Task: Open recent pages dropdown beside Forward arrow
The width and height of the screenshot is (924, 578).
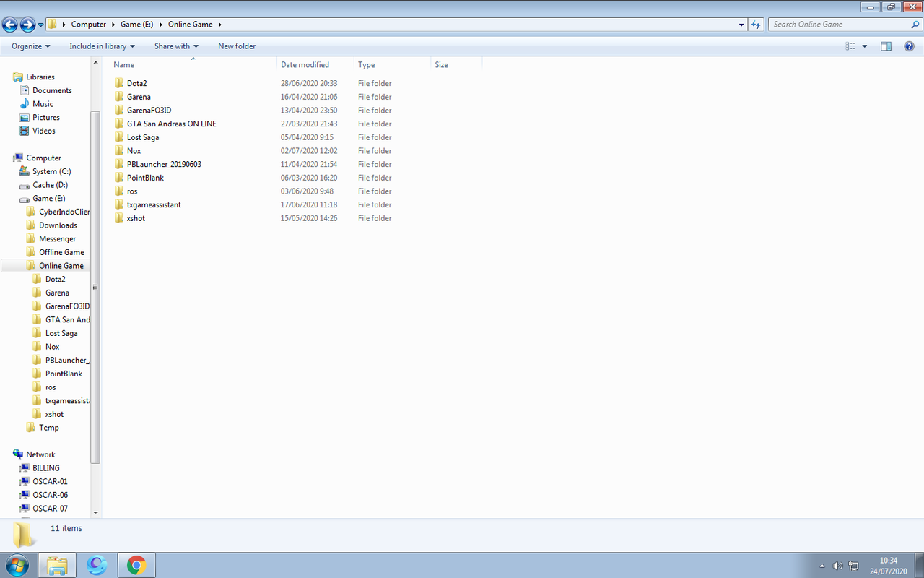Action: click(41, 25)
